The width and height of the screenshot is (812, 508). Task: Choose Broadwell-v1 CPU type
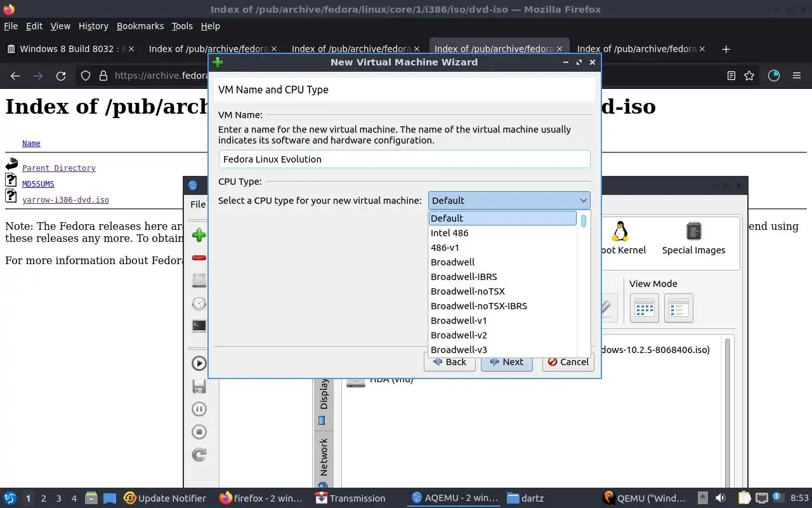point(502,321)
